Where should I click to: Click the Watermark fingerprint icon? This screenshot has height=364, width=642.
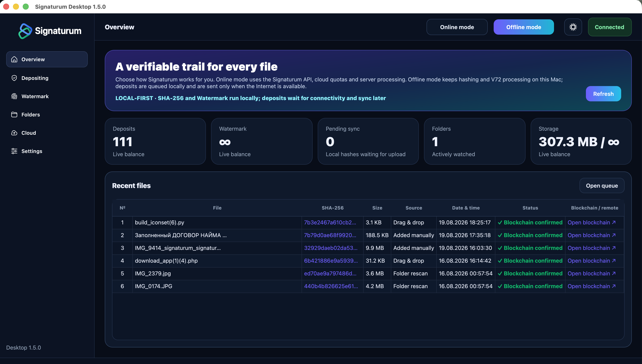[x=14, y=96]
